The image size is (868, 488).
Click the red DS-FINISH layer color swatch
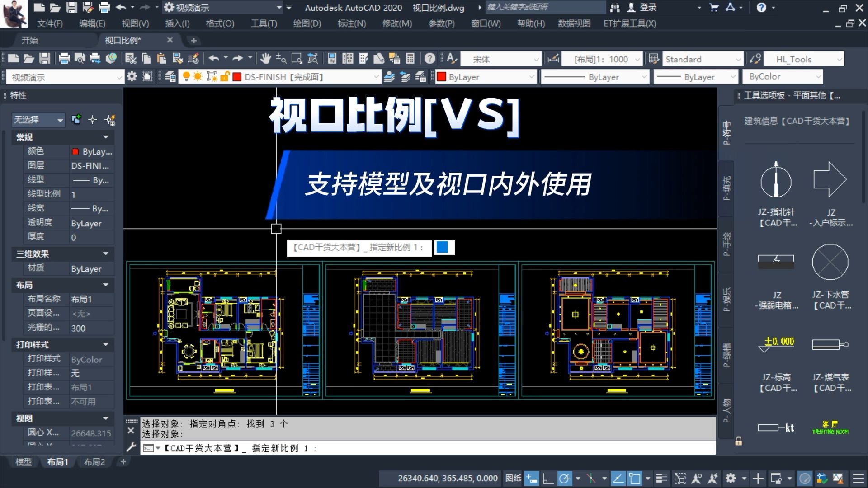(236, 76)
